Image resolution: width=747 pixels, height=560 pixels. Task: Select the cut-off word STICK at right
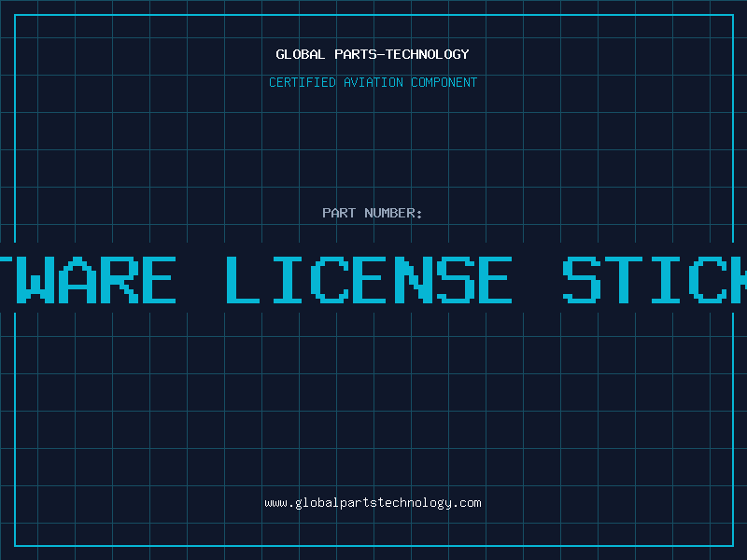coord(655,280)
